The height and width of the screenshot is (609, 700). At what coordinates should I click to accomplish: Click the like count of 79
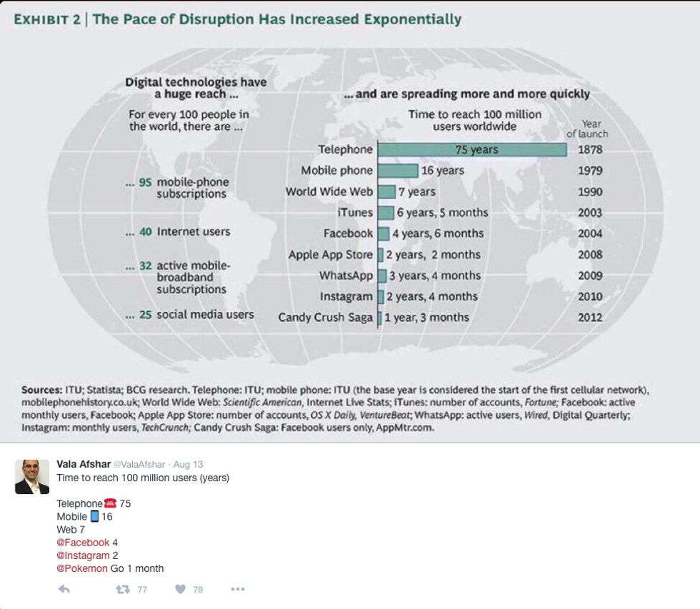(x=198, y=590)
